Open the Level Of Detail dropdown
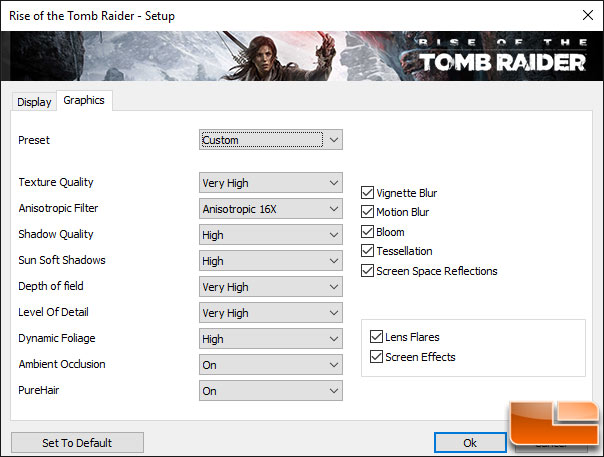Viewport: 604px width, 457px height. pos(270,313)
